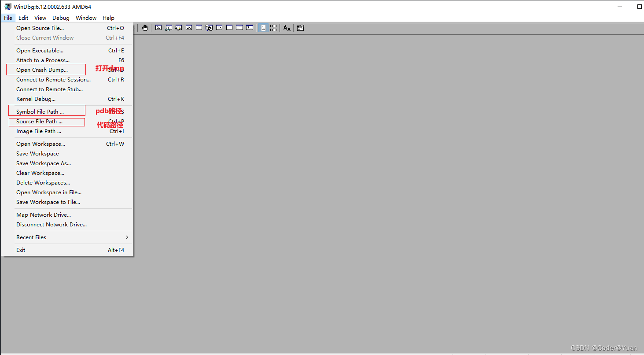Toggle Source mode off (101 binary icon)

(273, 28)
